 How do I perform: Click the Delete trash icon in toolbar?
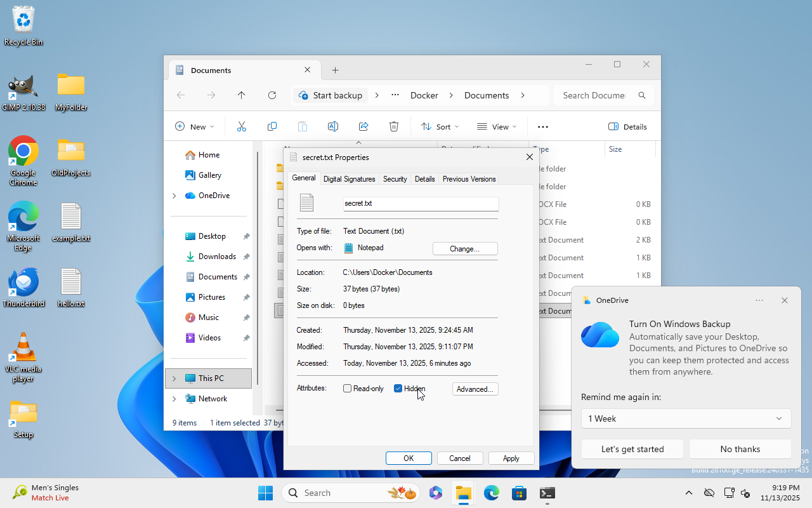pyautogui.click(x=394, y=126)
